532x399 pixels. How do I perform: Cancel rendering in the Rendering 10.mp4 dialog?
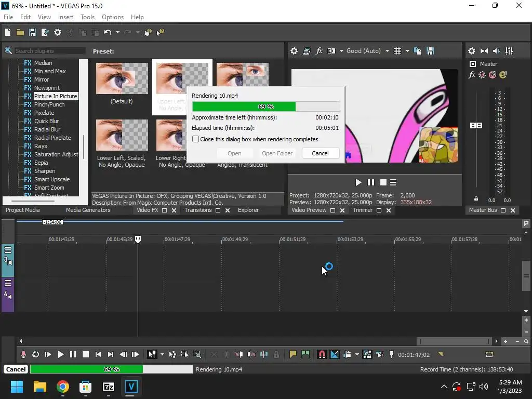click(320, 153)
